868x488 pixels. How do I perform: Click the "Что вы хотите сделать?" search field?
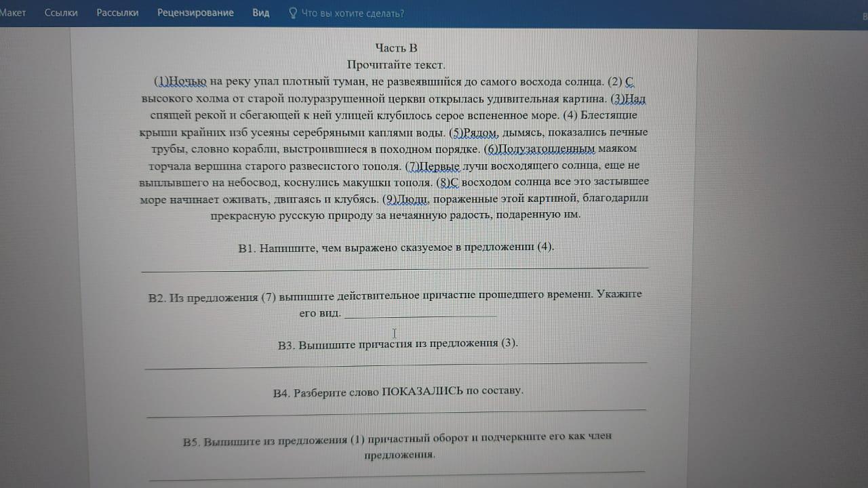352,13
